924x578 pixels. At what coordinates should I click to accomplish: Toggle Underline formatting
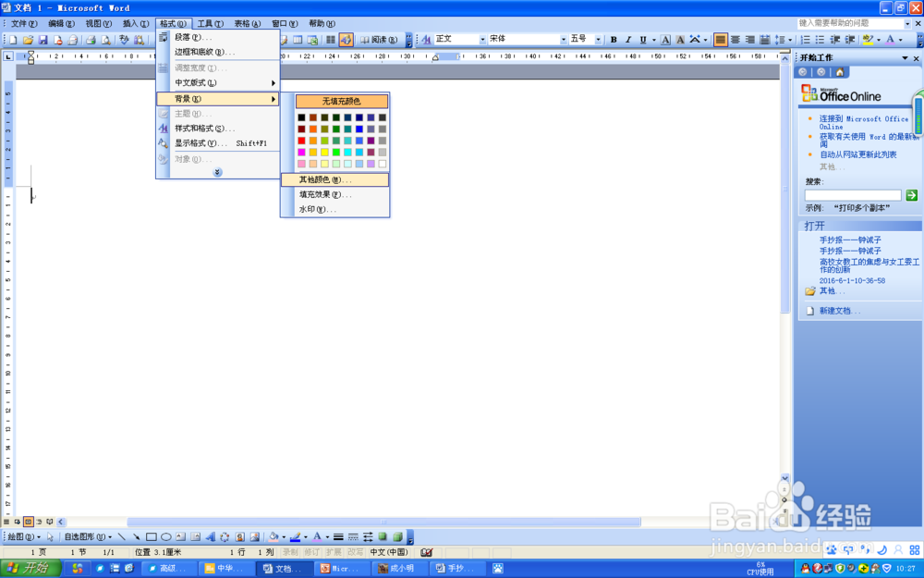pos(643,40)
